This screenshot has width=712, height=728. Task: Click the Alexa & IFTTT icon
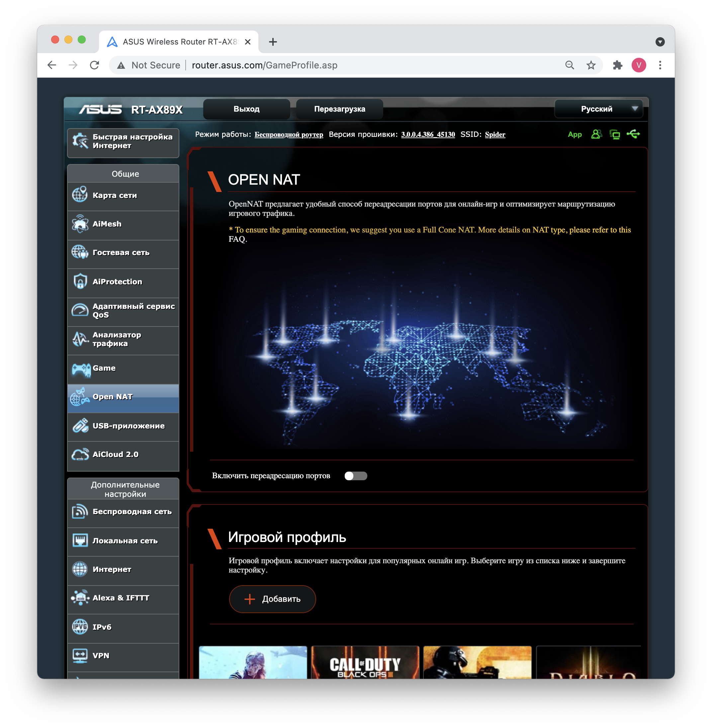tap(80, 598)
